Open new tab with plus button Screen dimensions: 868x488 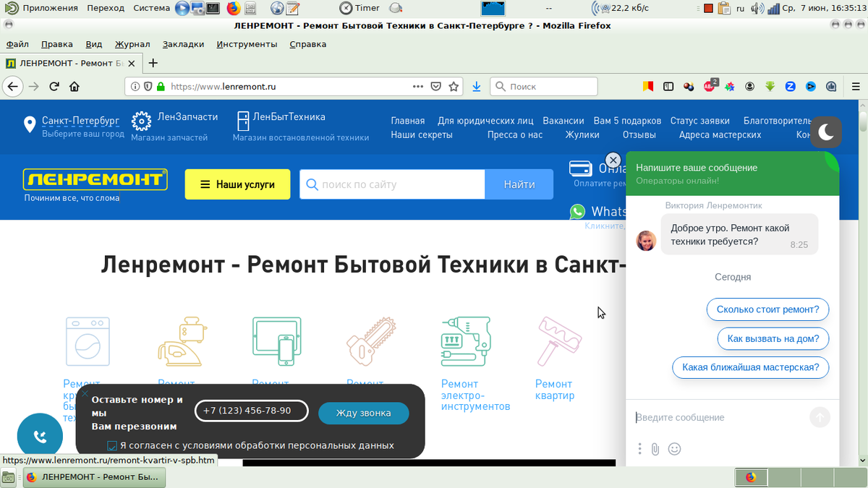pos(153,63)
